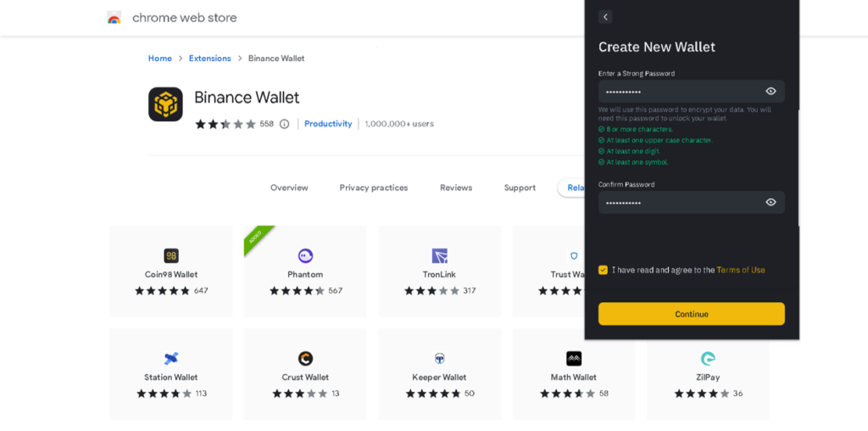The width and height of the screenshot is (868, 431).
Task: Click the chrome web store title
Action: pyautogui.click(x=184, y=18)
